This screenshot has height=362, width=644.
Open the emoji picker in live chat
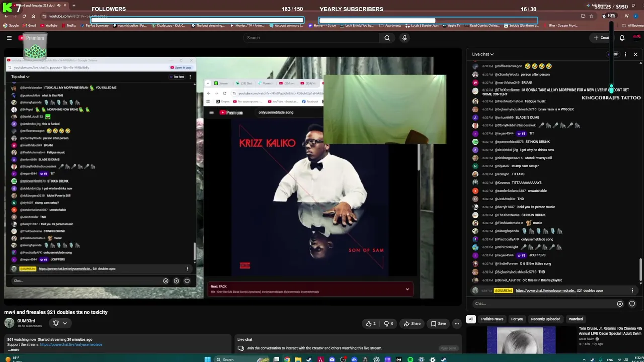coord(620,304)
